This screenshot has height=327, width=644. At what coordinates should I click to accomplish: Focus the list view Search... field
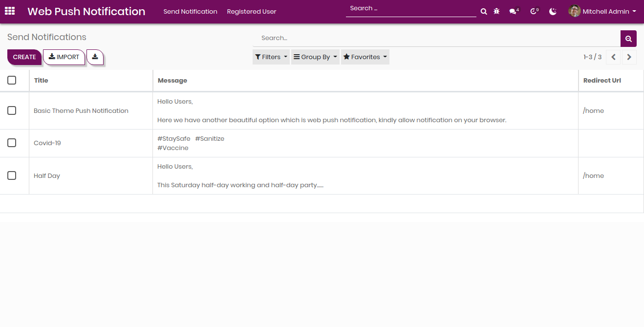point(436,38)
